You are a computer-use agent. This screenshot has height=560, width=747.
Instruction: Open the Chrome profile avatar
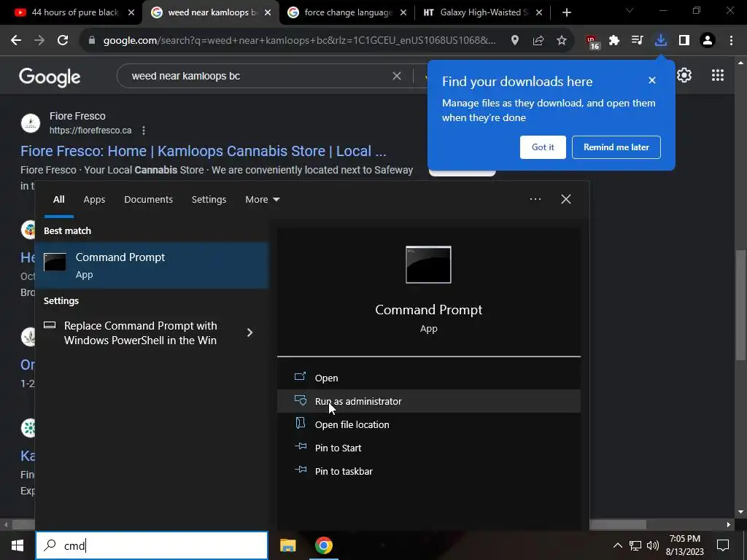coord(708,41)
